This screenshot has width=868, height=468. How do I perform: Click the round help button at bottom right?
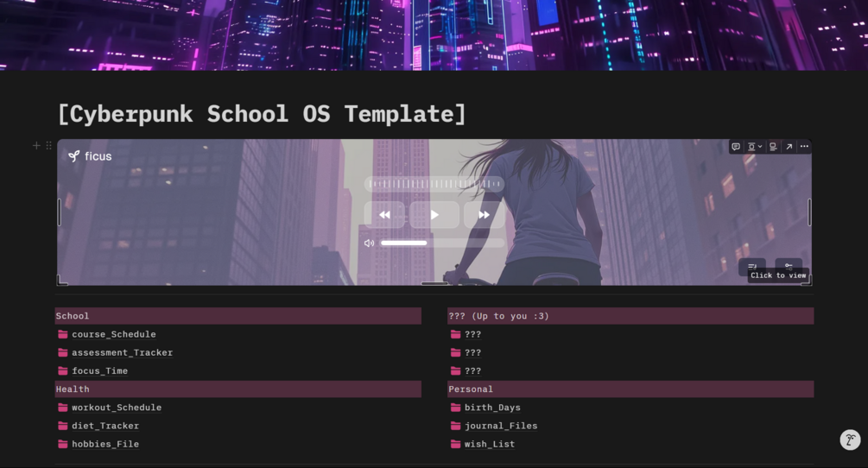click(850, 440)
